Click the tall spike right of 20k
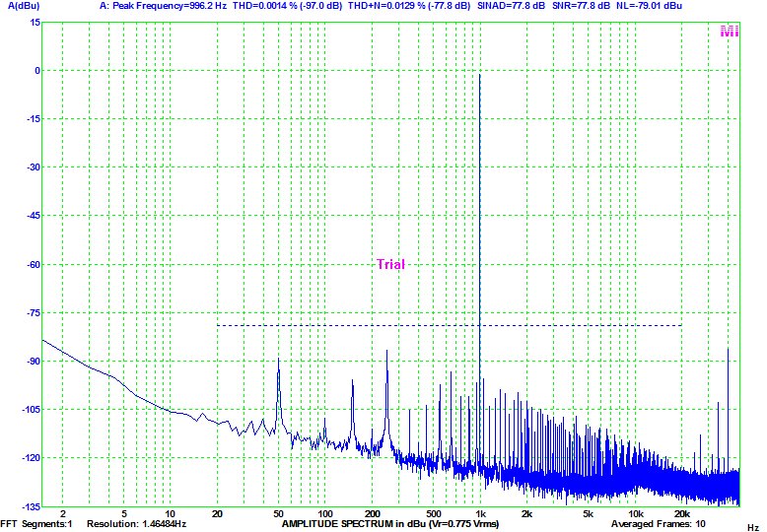This screenshot has width=767, height=532. [x=729, y=349]
